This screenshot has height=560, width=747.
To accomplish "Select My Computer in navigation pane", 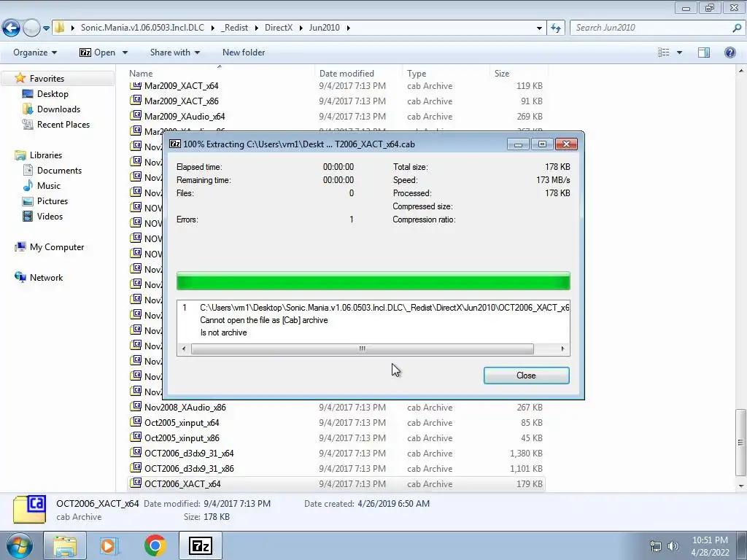I will point(57,247).
